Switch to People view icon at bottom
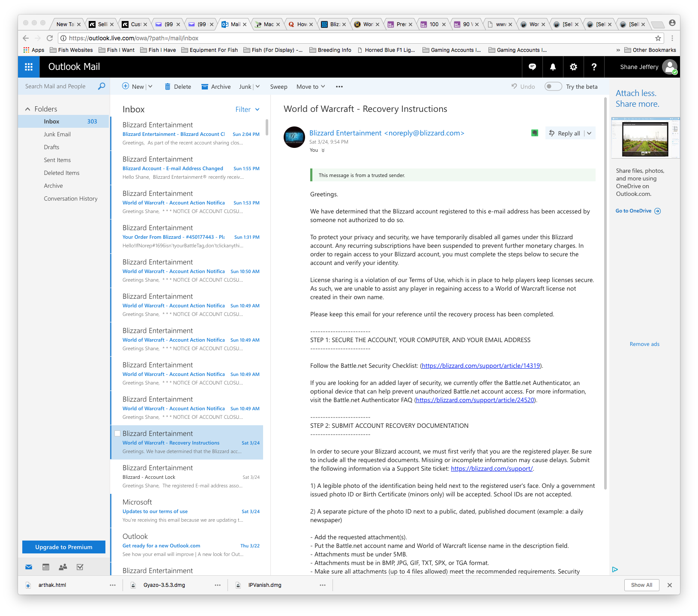 (63, 567)
